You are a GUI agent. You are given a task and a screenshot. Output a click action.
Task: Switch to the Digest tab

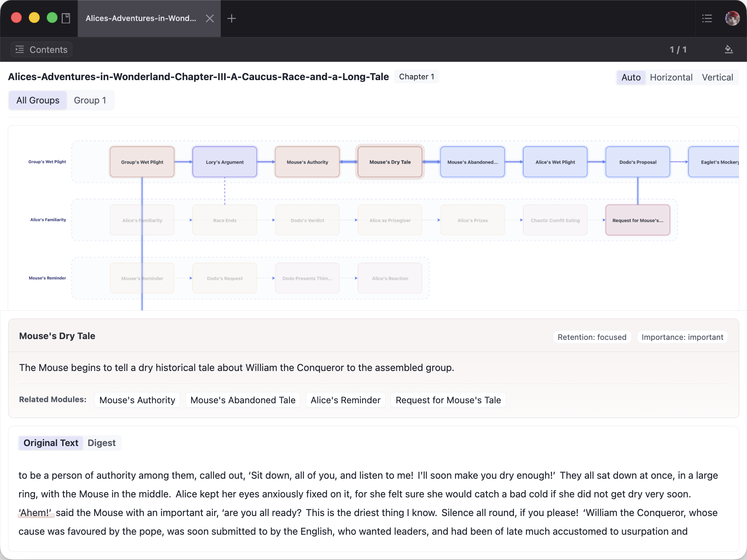[102, 443]
